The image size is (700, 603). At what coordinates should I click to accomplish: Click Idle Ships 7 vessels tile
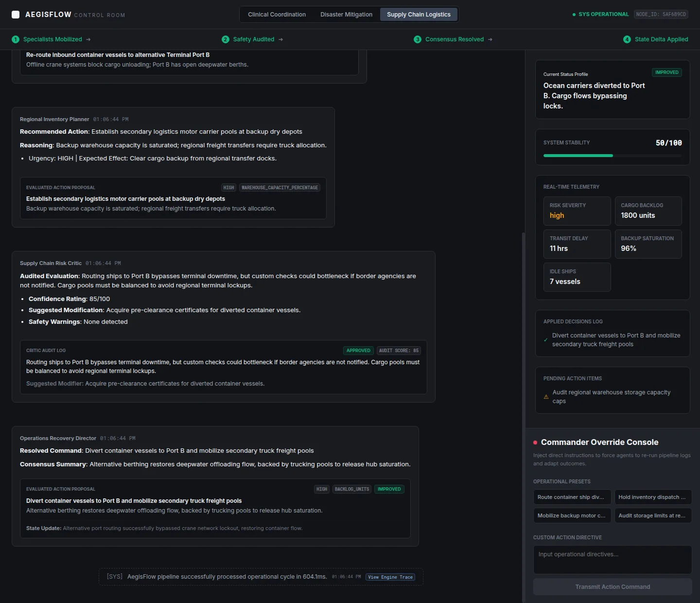(x=577, y=277)
